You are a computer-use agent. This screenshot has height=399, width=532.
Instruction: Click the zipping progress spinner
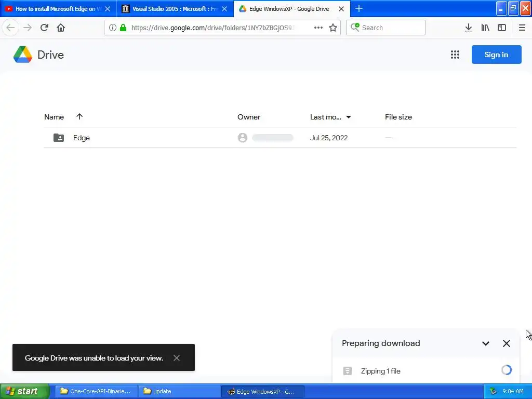[506, 370]
